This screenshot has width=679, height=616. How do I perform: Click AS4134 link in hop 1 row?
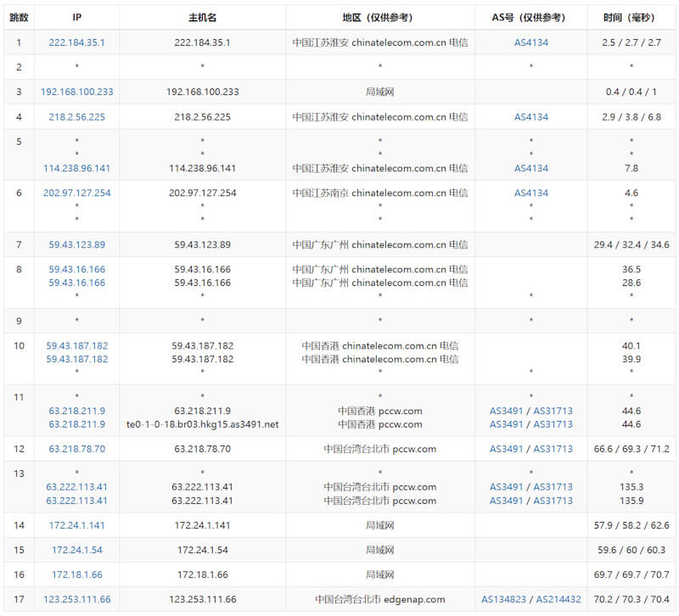[531, 42]
